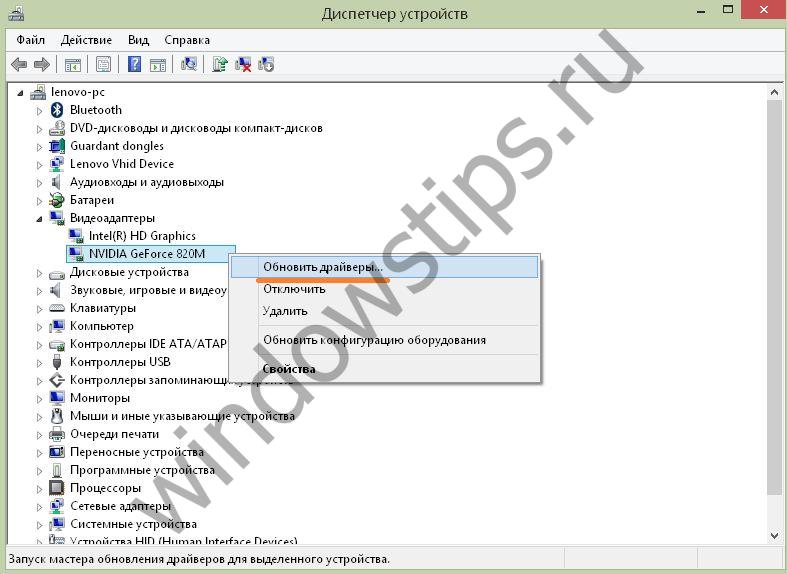
Task: Expand the Дисковые устройства category
Action: 39,273
